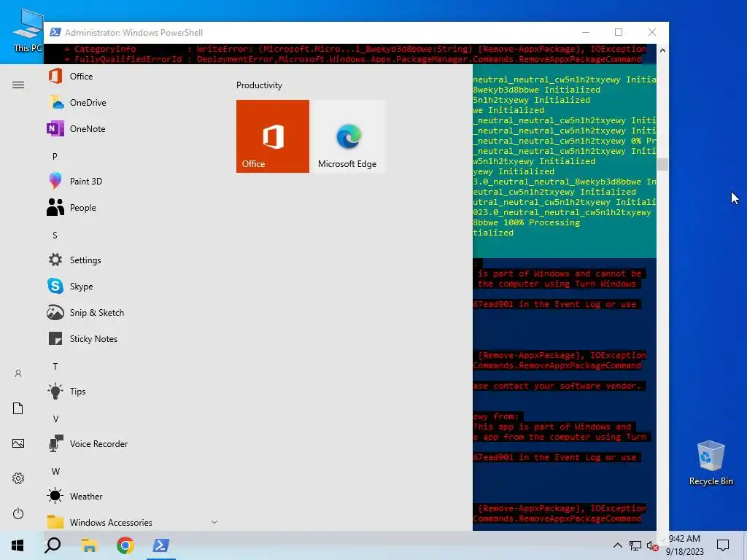
Task: Open Pictures from Start sidebar
Action: coord(18,443)
